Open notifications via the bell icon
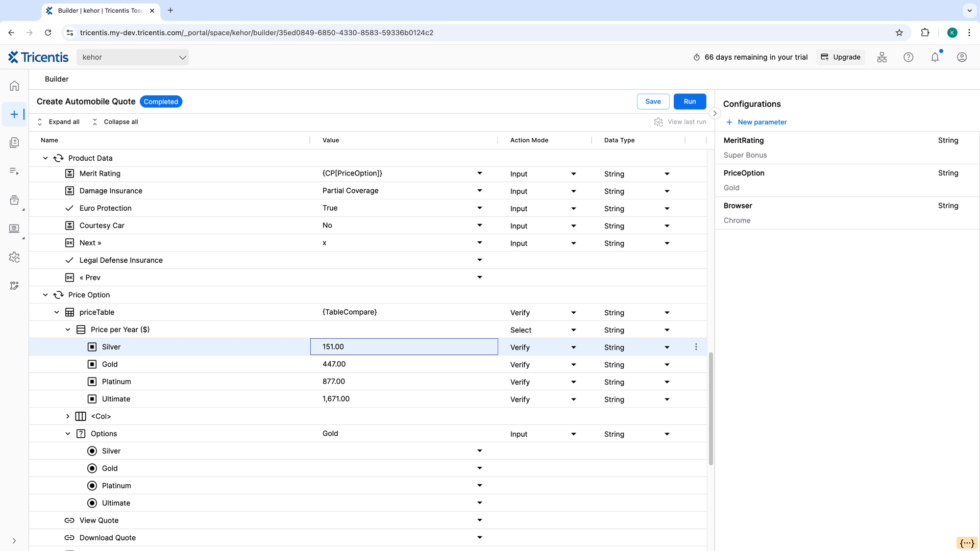The width and height of the screenshot is (980, 551). point(935,57)
